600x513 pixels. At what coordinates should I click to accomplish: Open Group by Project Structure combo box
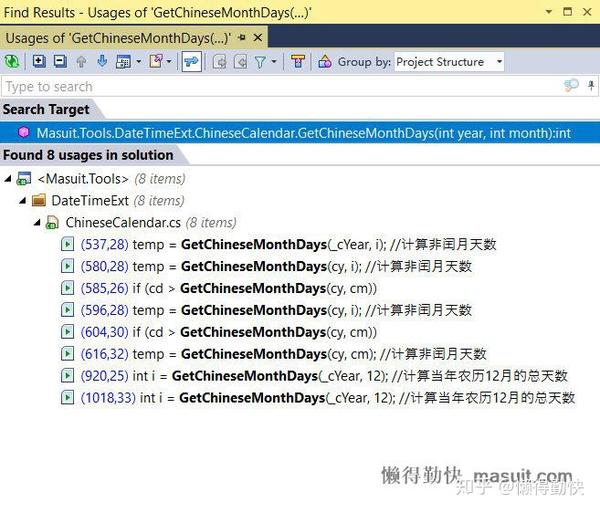coord(449,62)
